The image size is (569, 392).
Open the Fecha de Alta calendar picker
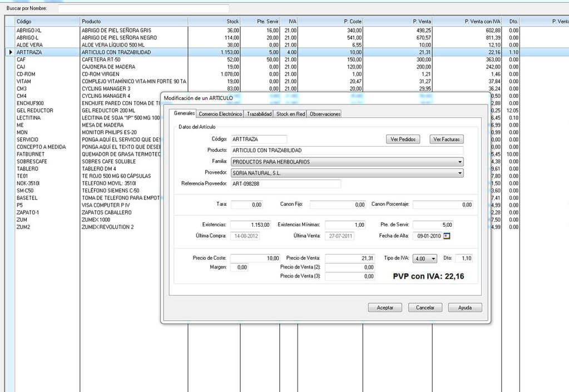tap(446, 236)
